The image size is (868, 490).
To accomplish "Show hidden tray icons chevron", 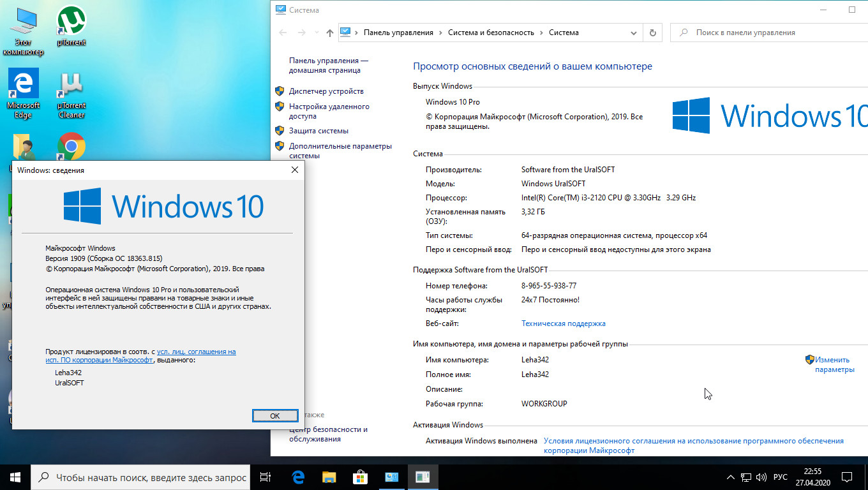I will [731, 477].
